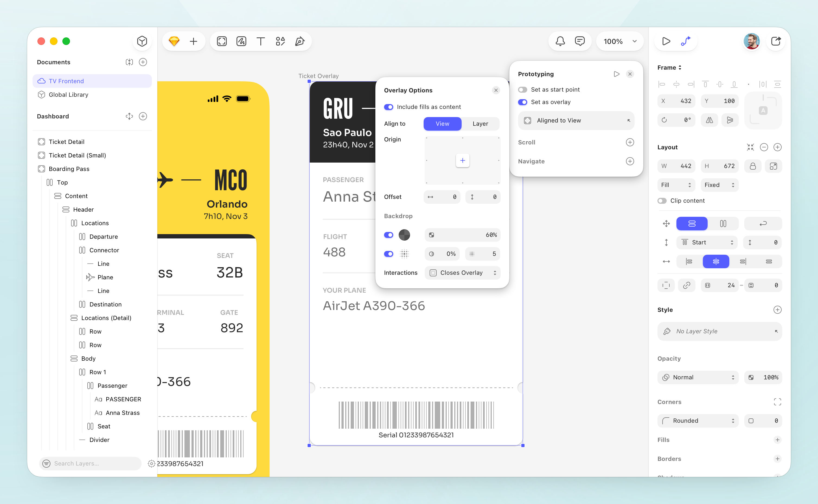Open notifications bell

tap(560, 41)
